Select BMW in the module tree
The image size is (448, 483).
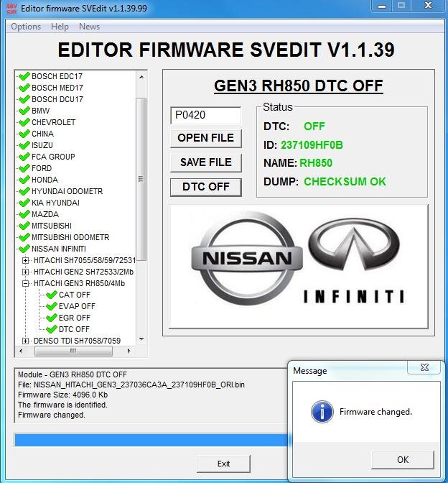40,111
